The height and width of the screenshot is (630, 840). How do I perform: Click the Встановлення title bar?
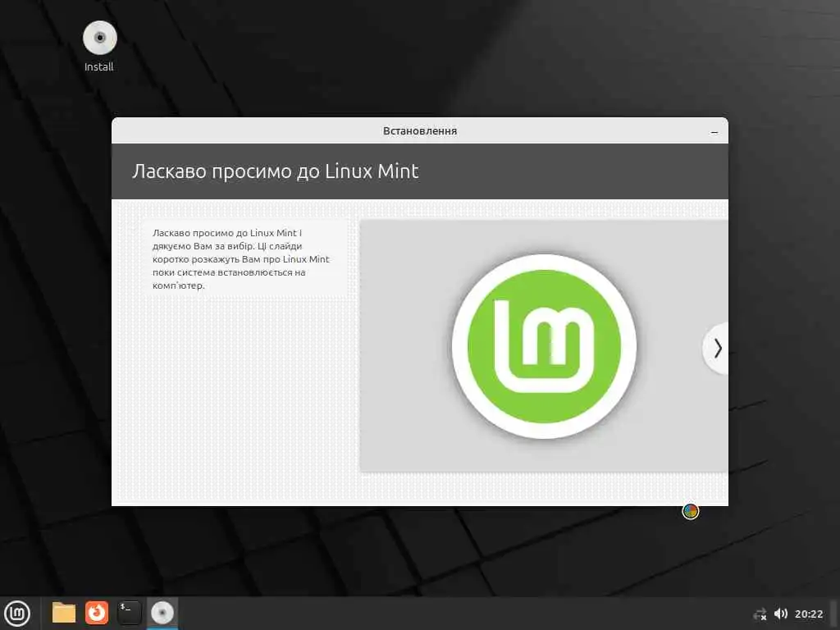click(420, 130)
